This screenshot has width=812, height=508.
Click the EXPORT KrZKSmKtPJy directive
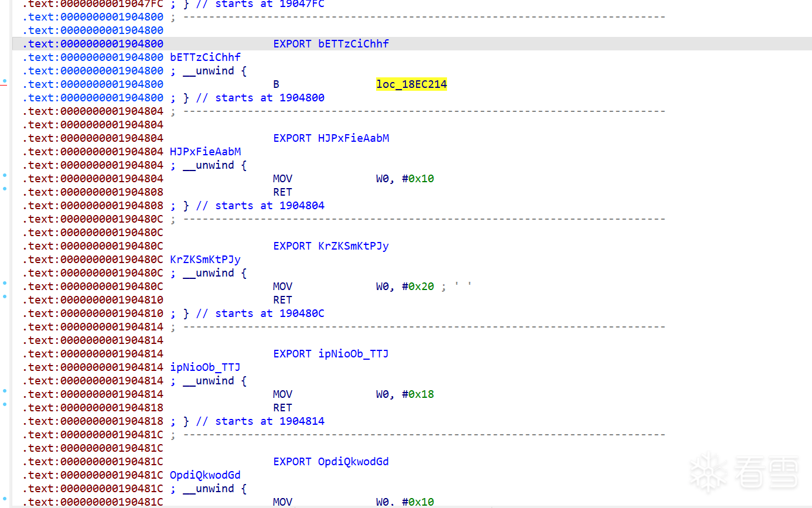click(331, 246)
